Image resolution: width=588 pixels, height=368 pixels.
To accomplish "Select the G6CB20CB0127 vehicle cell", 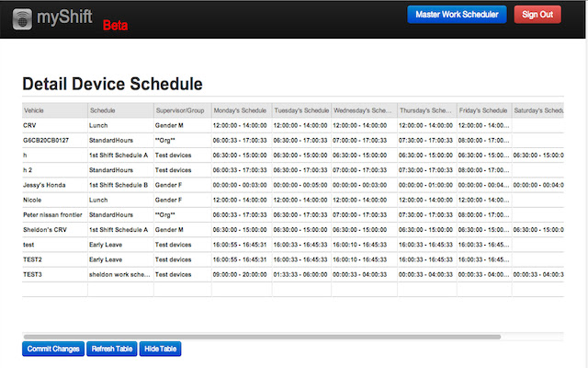I will pyautogui.click(x=55, y=140).
